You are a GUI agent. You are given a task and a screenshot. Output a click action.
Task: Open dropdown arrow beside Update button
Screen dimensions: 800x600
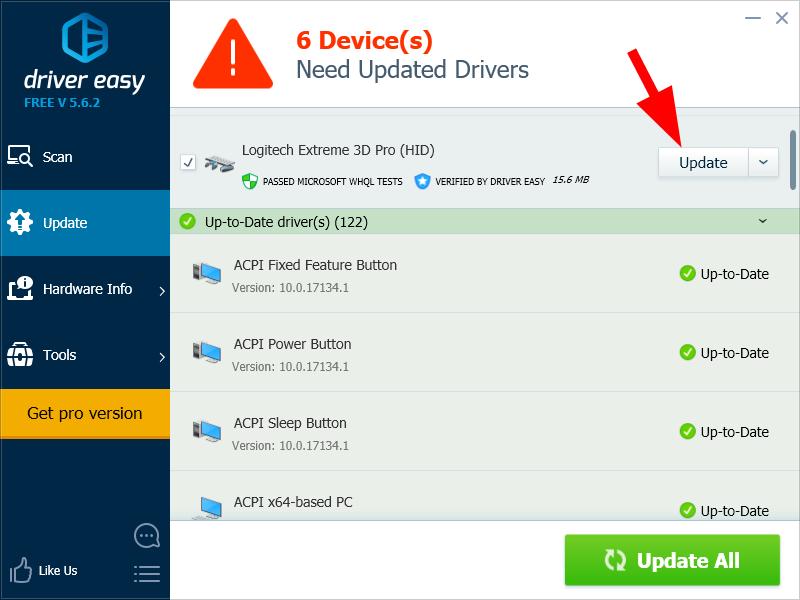(x=763, y=163)
